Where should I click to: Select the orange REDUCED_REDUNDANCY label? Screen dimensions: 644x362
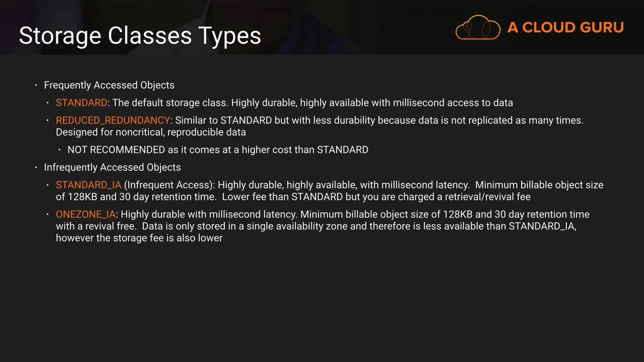pyautogui.click(x=113, y=120)
